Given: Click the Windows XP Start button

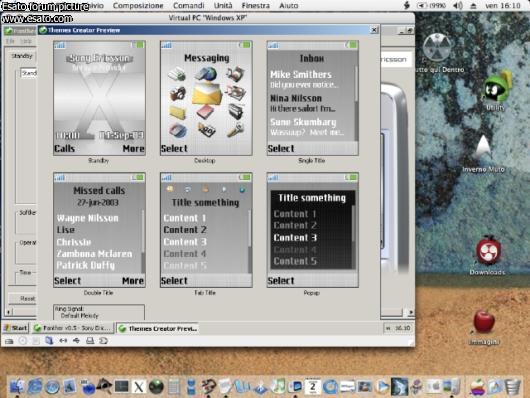Looking at the screenshot, I should [16, 328].
